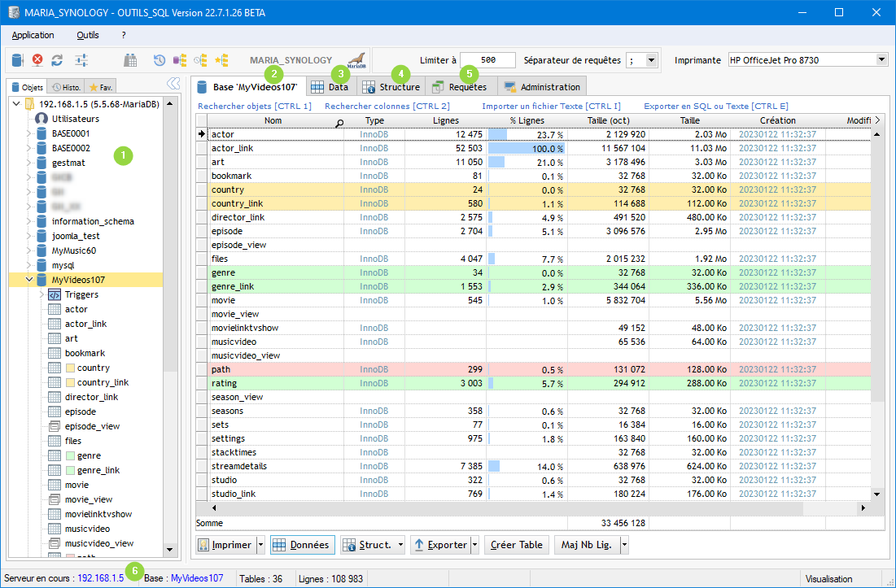Open the settings sliders icon
Screen dimensions: 896x588
click(81, 60)
